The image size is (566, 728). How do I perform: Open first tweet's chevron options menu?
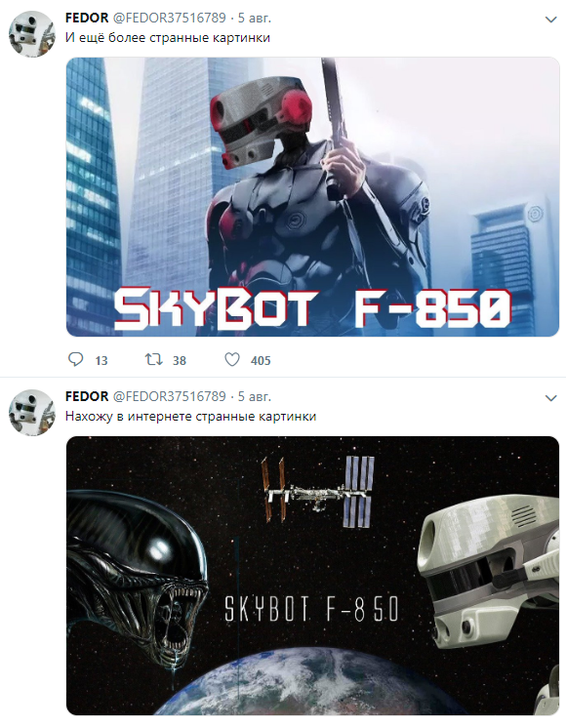[x=550, y=20]
